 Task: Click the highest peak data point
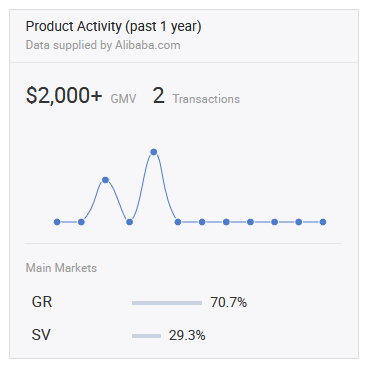pos(154,152)
